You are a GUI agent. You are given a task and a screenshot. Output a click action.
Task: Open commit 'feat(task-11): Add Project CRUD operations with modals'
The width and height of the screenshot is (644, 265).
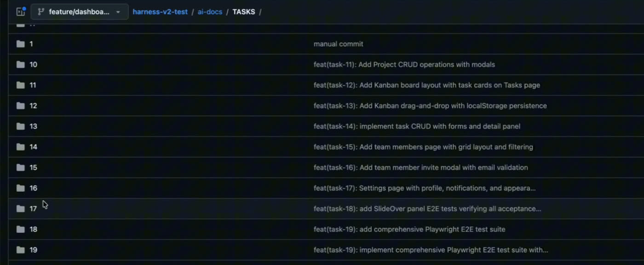[404, 64]
